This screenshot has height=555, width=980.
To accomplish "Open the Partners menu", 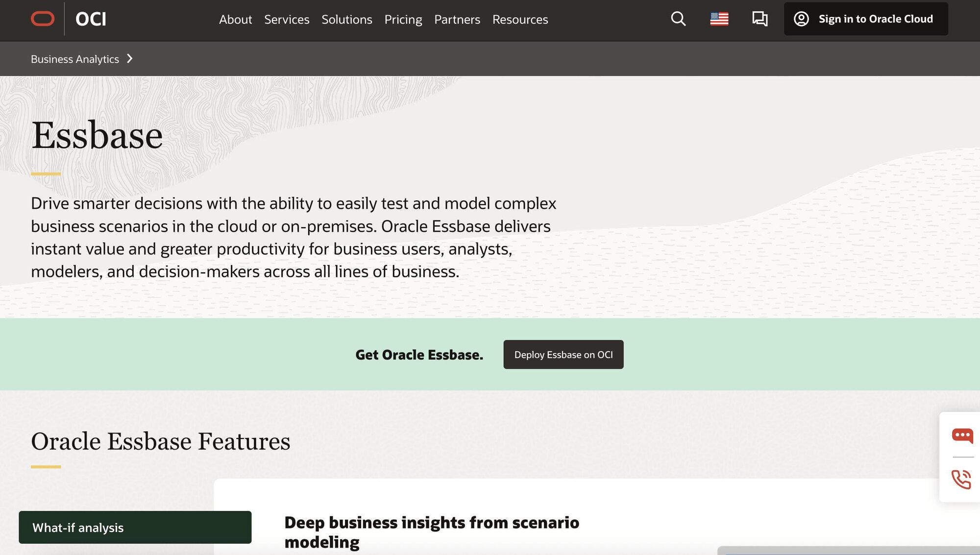I will point(457,19).
